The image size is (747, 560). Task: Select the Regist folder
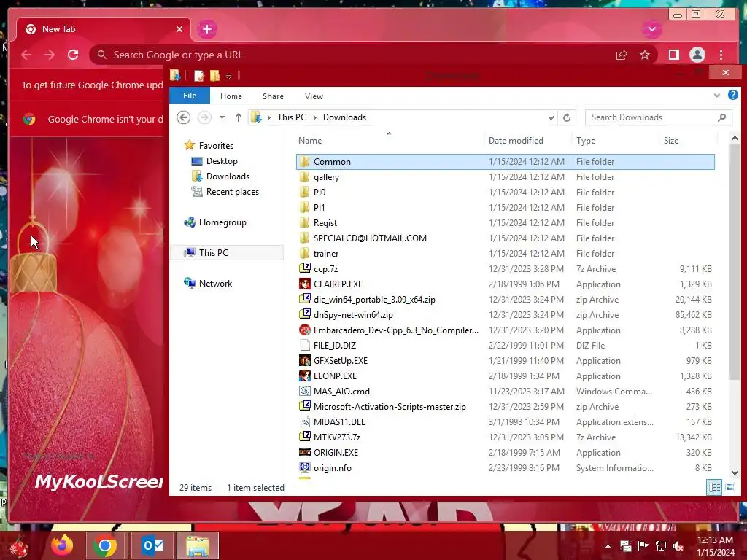pyautogui.click(x=506, y=223)
